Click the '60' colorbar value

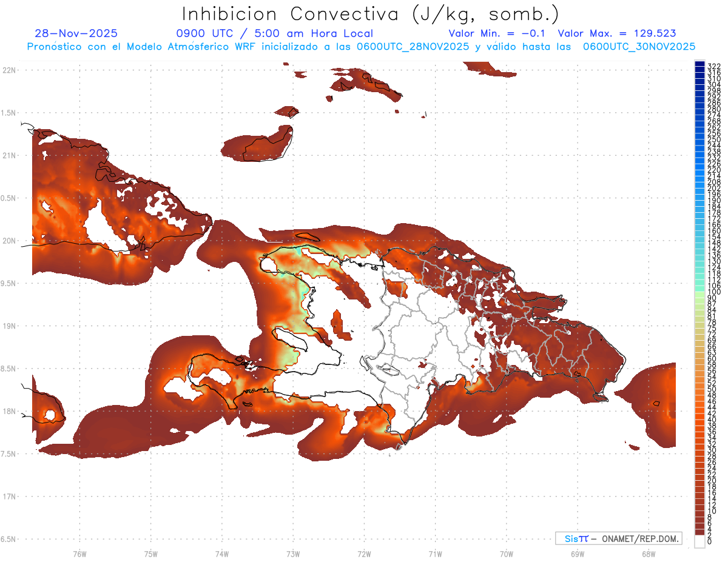[712, 358]
